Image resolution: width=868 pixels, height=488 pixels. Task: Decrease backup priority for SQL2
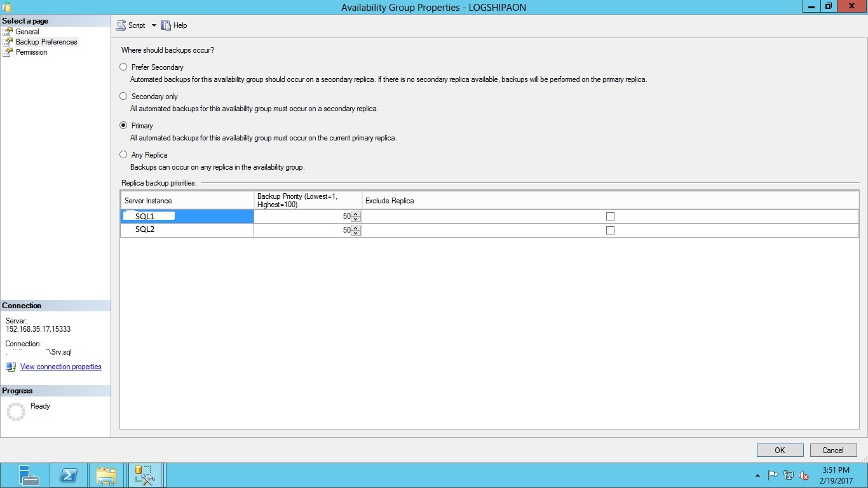(356, 233)
